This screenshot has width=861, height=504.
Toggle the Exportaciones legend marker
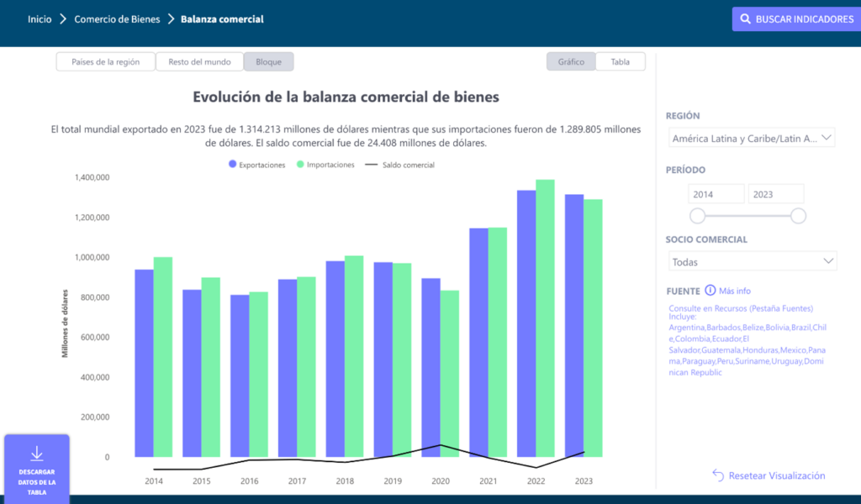click(233, 165)
